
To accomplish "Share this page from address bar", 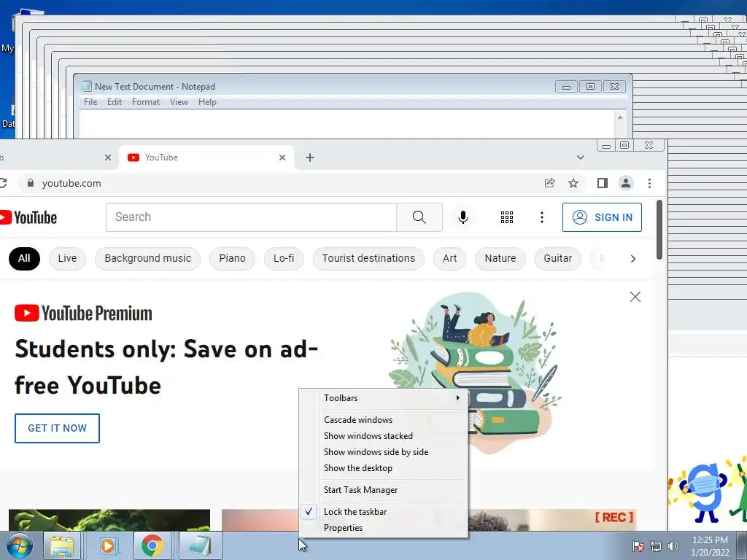I will pyautogui.click(x=550, y=183).
